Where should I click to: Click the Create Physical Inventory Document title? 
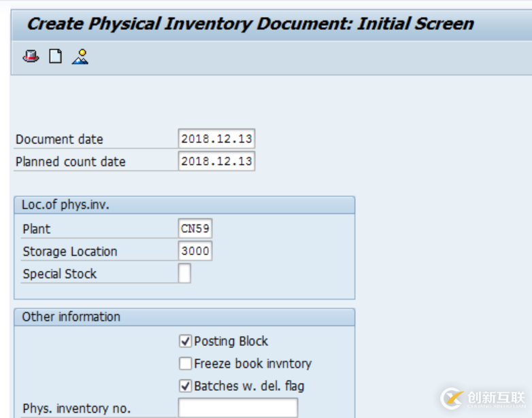(x=250, y=24)
